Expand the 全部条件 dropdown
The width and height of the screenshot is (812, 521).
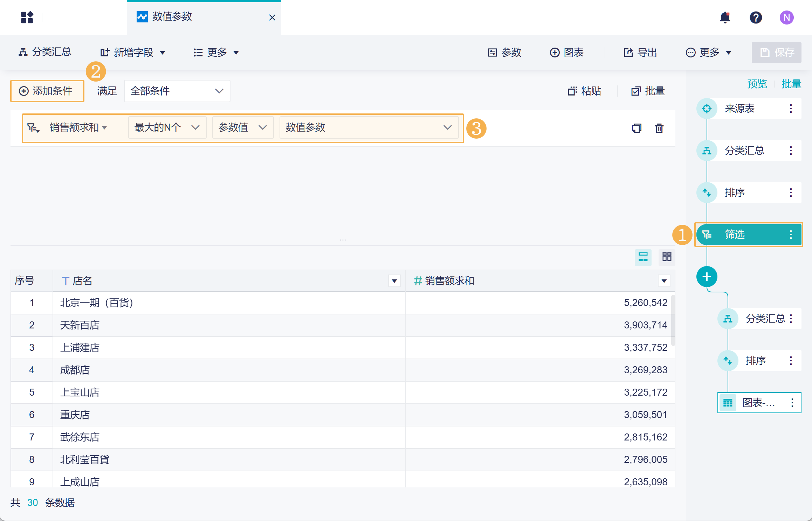177,91
